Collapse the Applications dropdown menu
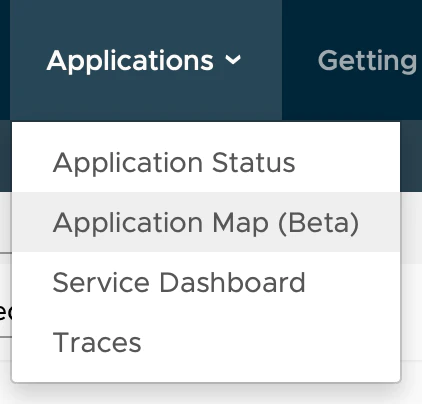 (146, 60)
